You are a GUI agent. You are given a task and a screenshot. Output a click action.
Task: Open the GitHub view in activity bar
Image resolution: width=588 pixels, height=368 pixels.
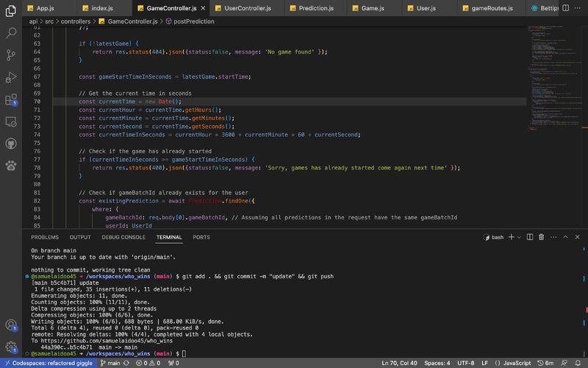click(11, 144)
